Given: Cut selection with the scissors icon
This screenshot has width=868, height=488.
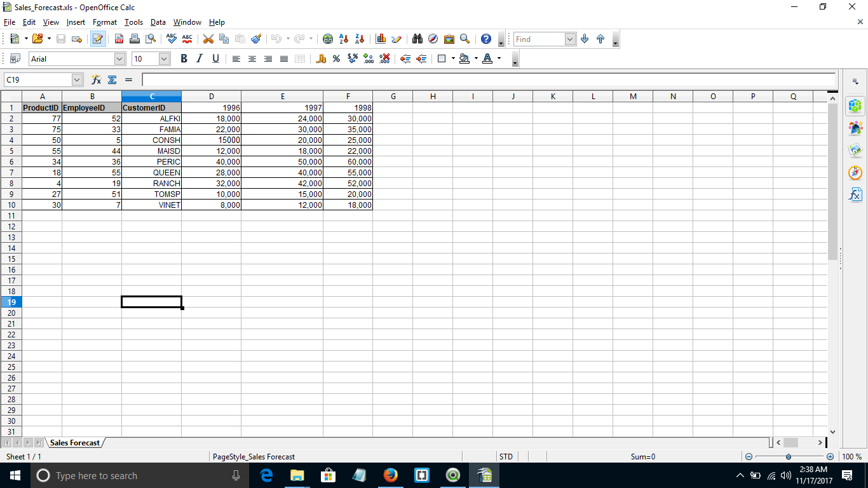Looking at the screenshot, I should point(208,39).
